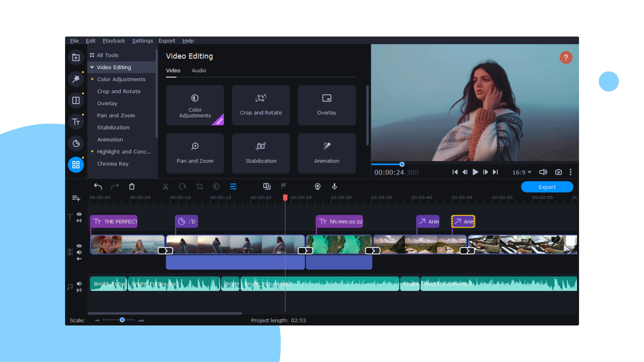This screenshot has width=644, height=362.
Task: Select the scissors cut tool
Action: tap(165, 187)
